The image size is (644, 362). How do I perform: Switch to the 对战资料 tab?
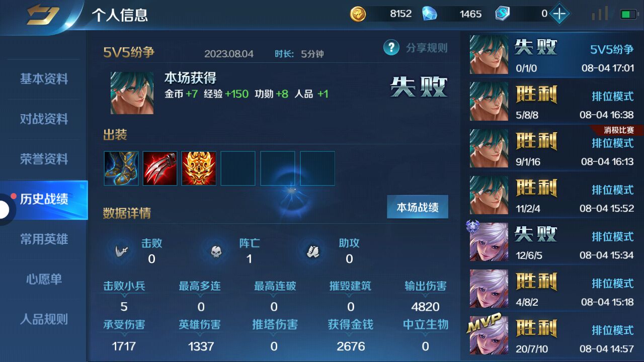pyautogui.click(x=44, y=119)
